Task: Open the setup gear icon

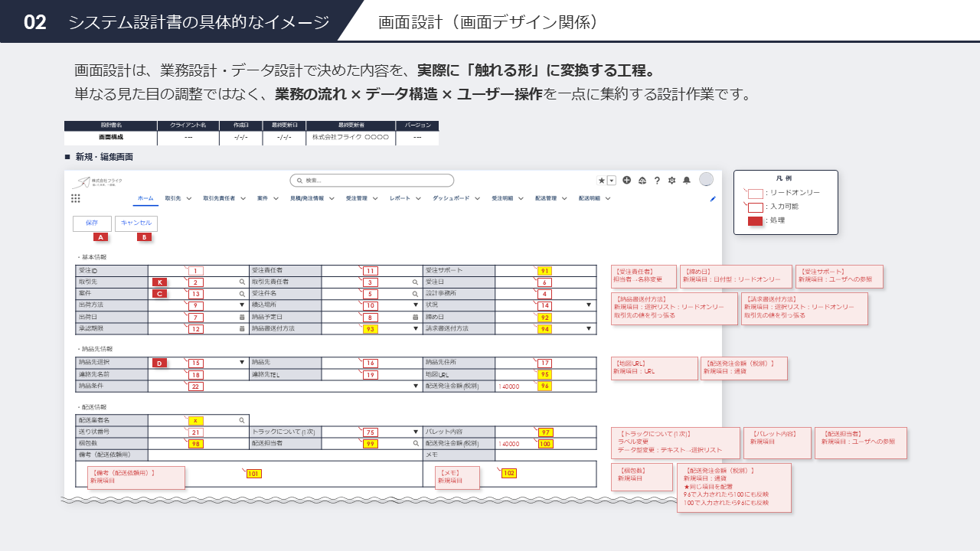Action: point(671,181)
